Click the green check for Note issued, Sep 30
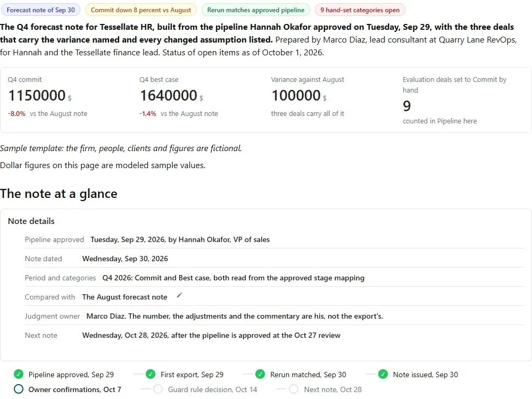 tap(383, 374)
